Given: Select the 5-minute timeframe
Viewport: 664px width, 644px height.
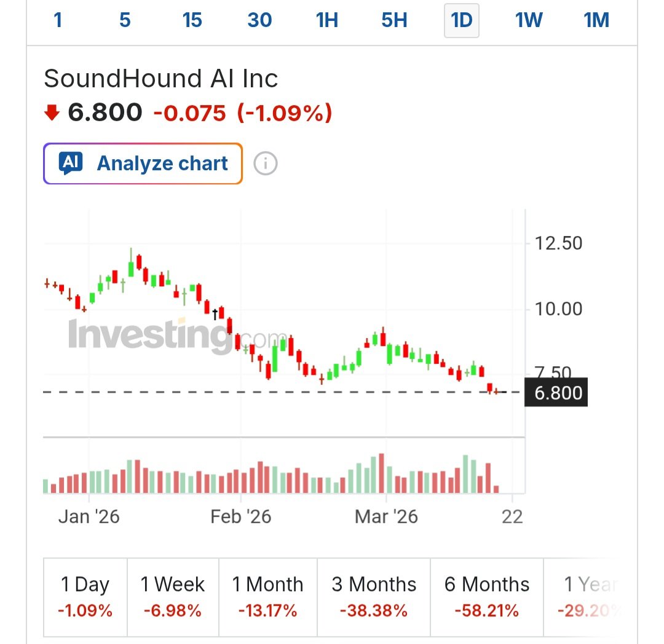Looking at the screenshot, I should coord(125,20).
